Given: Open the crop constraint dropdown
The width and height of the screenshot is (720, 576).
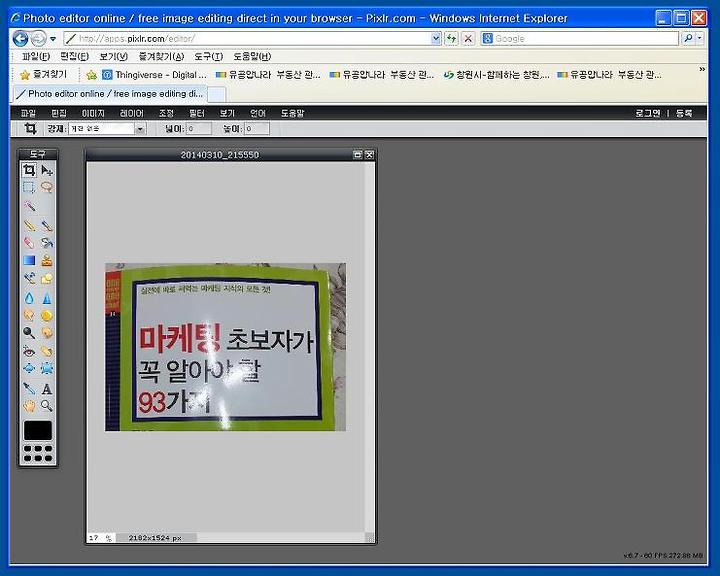Looking at the screenshot, I should click(x=141, y=129).
